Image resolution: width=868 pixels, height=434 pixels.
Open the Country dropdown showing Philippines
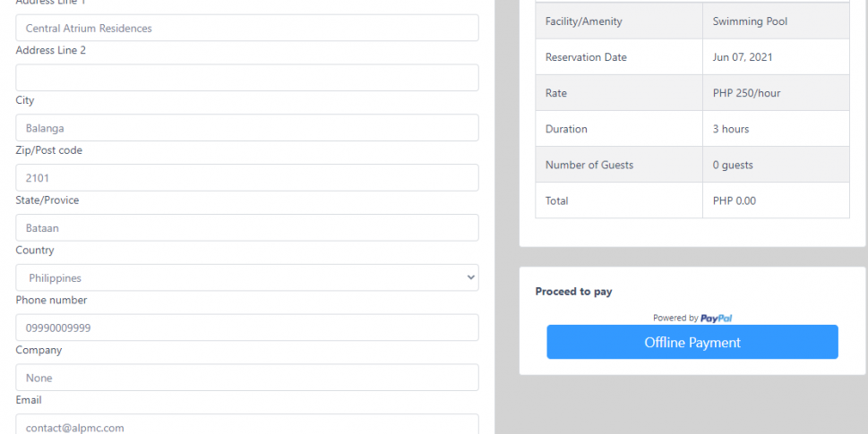(x=247, y=277)
